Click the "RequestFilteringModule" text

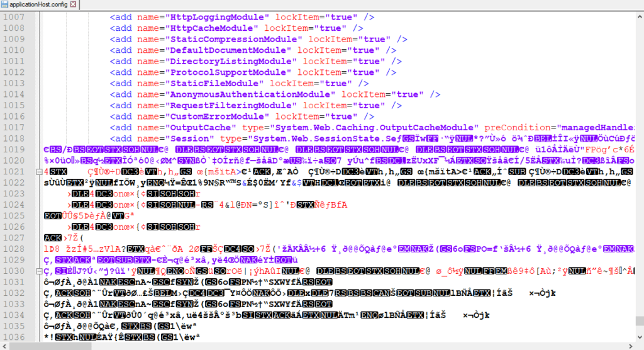(231, 106)
